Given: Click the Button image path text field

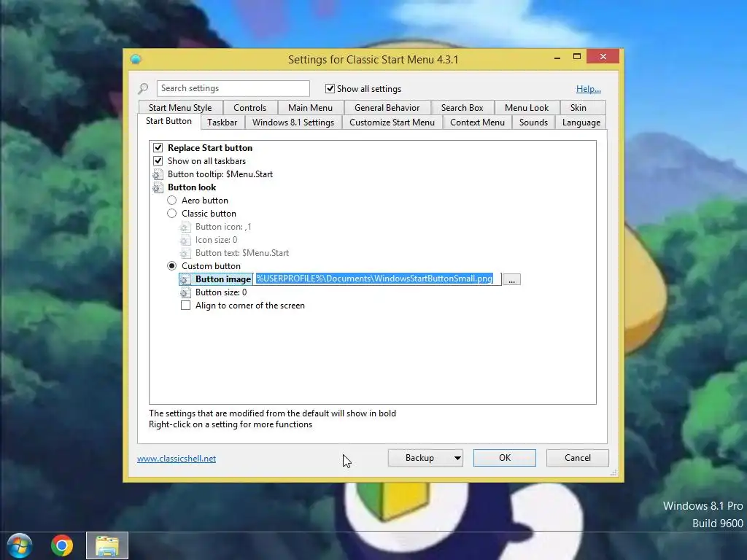Looking at the screenshot, I should [x=377, y=279].
